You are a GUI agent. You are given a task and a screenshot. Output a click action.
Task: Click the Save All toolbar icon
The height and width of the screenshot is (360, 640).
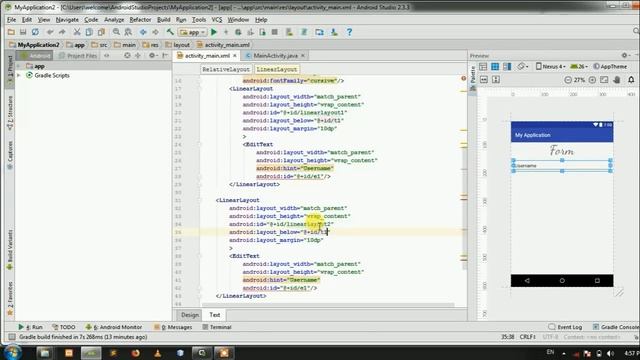click(23, 32)
